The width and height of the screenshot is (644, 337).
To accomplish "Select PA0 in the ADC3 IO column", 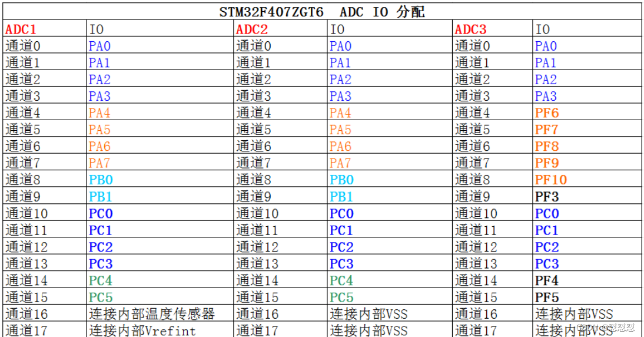I will point(546,46).
